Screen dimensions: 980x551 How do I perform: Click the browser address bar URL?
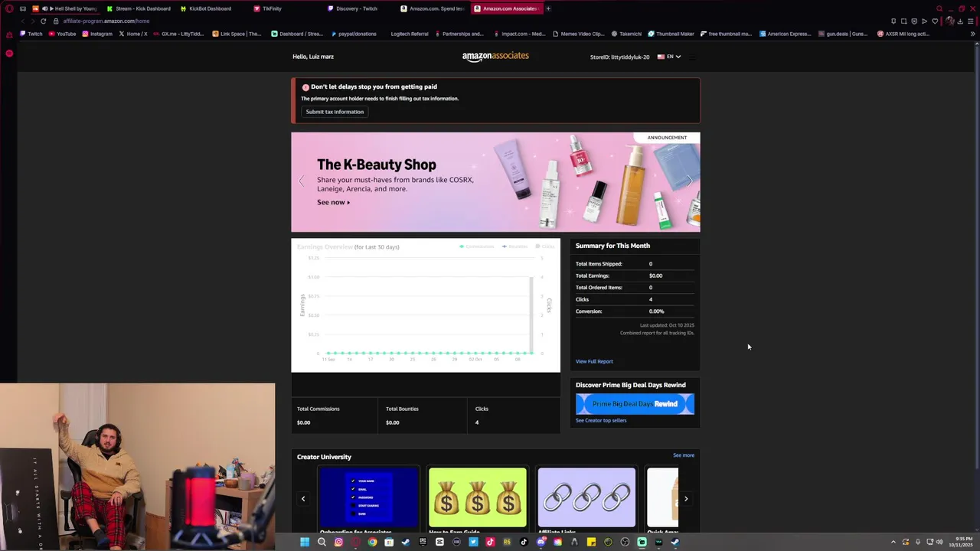coord(106,21)
